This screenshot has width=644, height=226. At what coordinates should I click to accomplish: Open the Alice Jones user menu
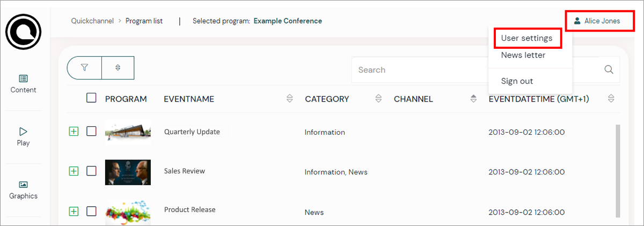pos(597,21)
